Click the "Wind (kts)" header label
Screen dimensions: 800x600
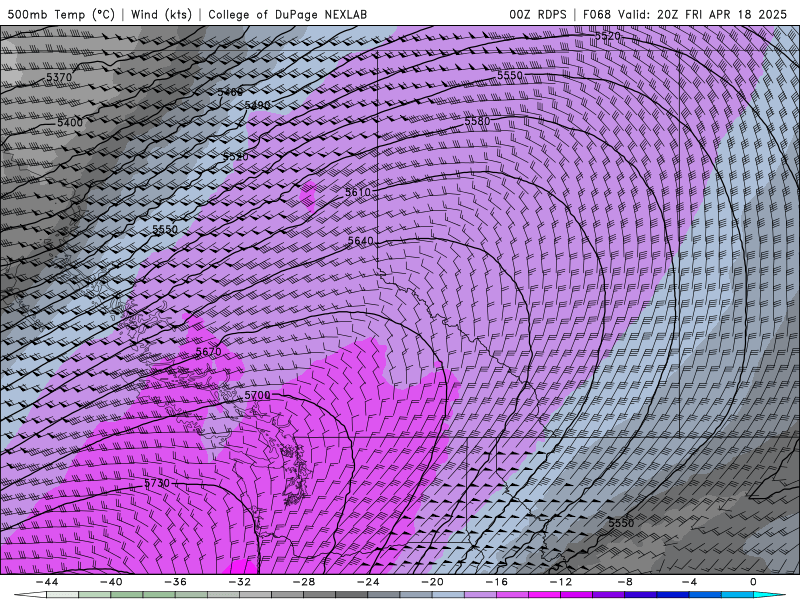(x=161, y=14)
